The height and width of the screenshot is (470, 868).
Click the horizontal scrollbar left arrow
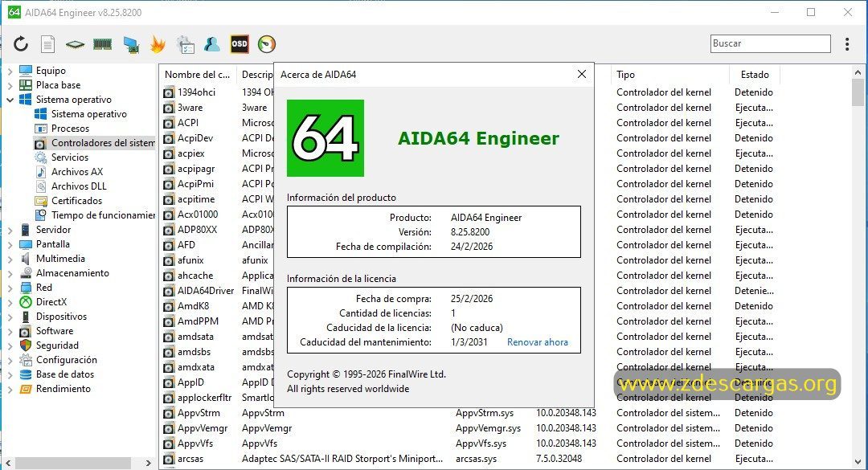point(8,463)
